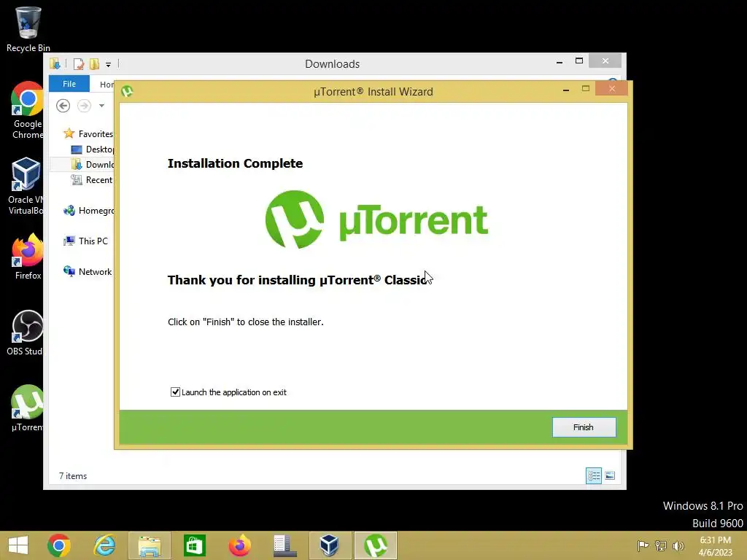
Task: Select Firefox desktop shortcut
Action: tap(28, 257)
